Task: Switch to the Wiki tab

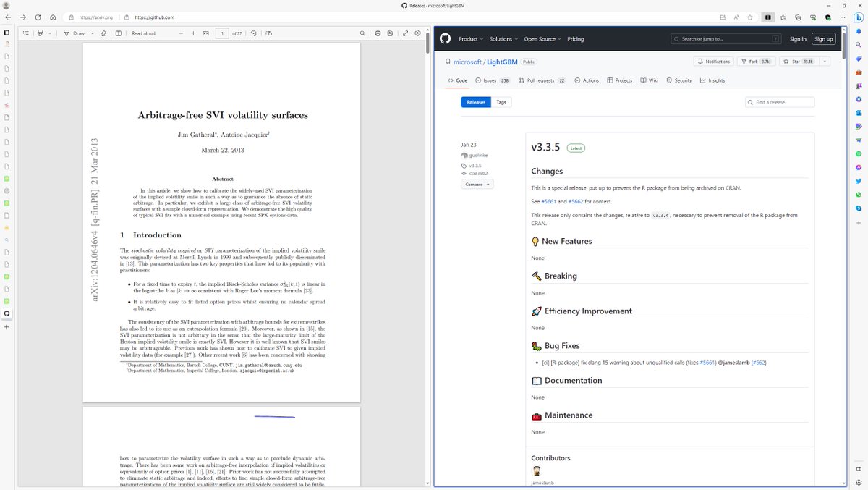Action: tap(650, 80)
